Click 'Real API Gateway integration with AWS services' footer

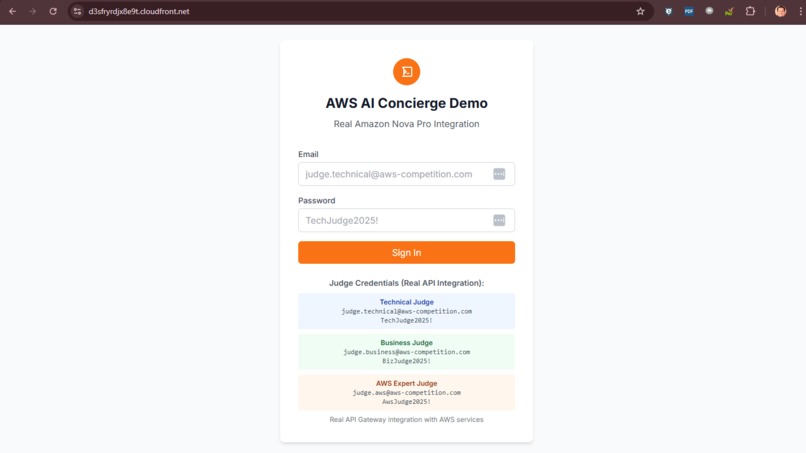coord(407,420)
